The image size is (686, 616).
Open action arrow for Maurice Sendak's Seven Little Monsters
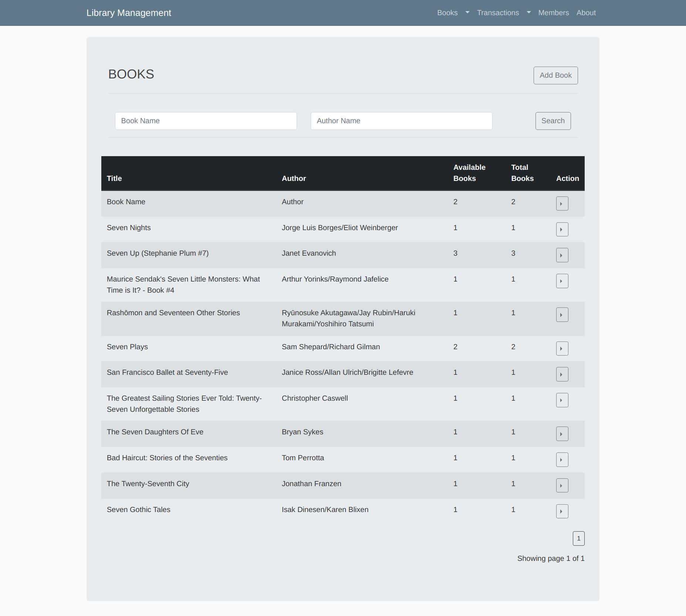pyautogui.click(x=562, y=281)
